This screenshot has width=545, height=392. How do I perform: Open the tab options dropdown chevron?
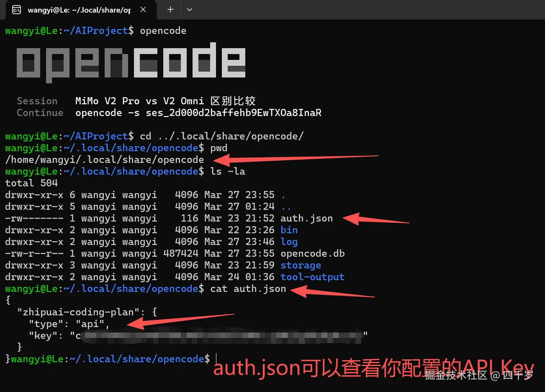[x=190, y=9]
